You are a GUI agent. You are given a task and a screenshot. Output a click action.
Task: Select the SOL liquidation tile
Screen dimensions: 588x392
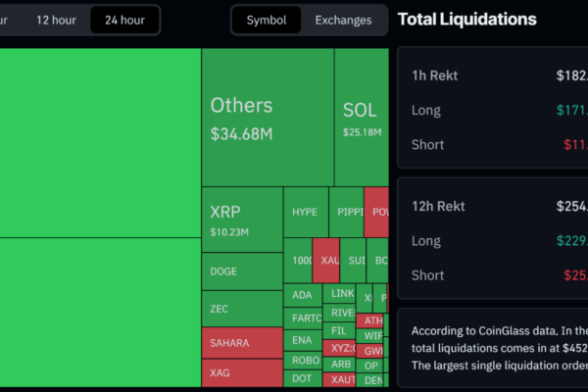[x=361, y=117]
